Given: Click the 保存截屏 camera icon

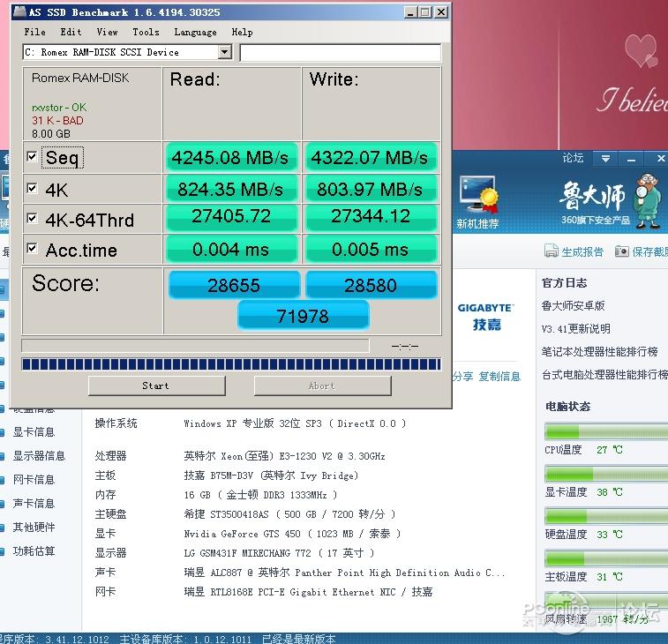Looking at the screenshot, I should 622,251.
